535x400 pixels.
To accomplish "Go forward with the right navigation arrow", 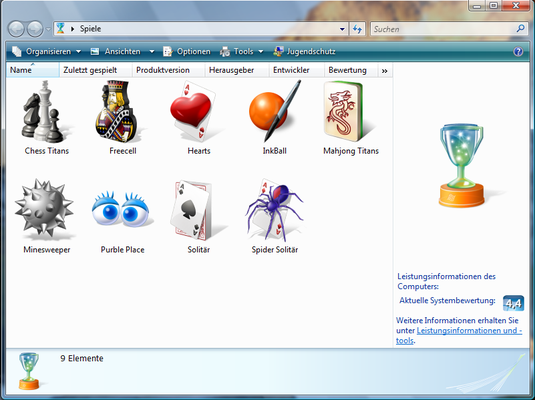I will click(35, 29).
